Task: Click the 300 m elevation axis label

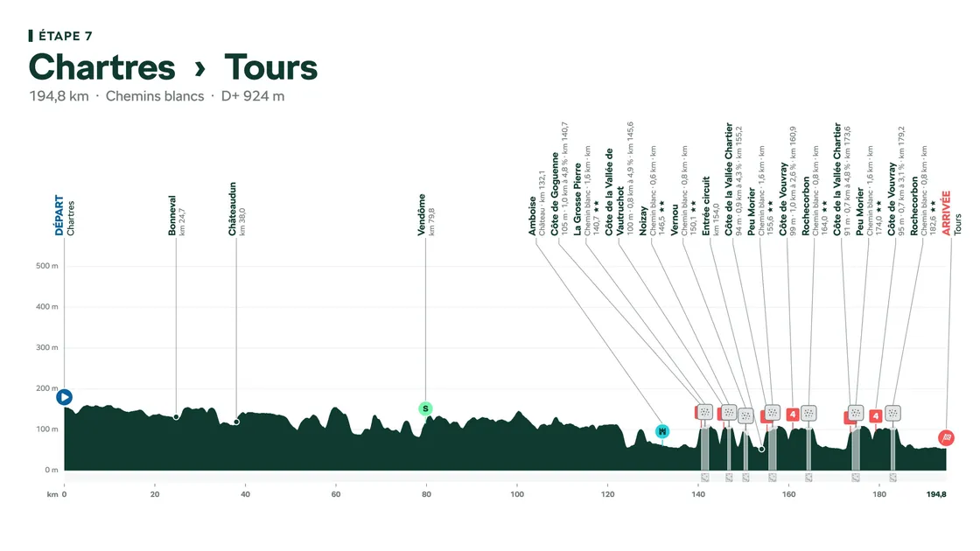Action: coord(47,347)
